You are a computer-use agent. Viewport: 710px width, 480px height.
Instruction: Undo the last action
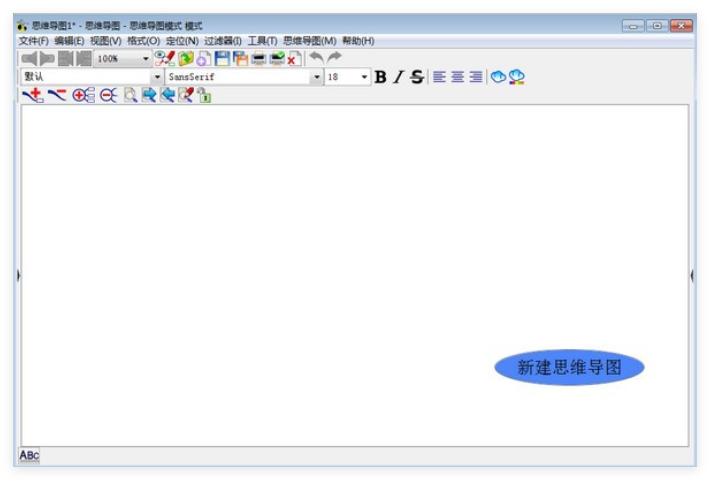click(x=317, y=58)
